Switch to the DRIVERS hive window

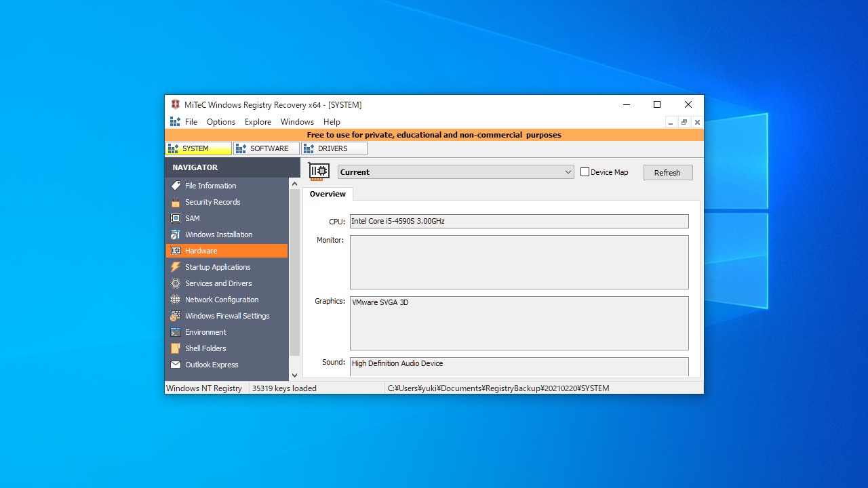click(334, 148)
